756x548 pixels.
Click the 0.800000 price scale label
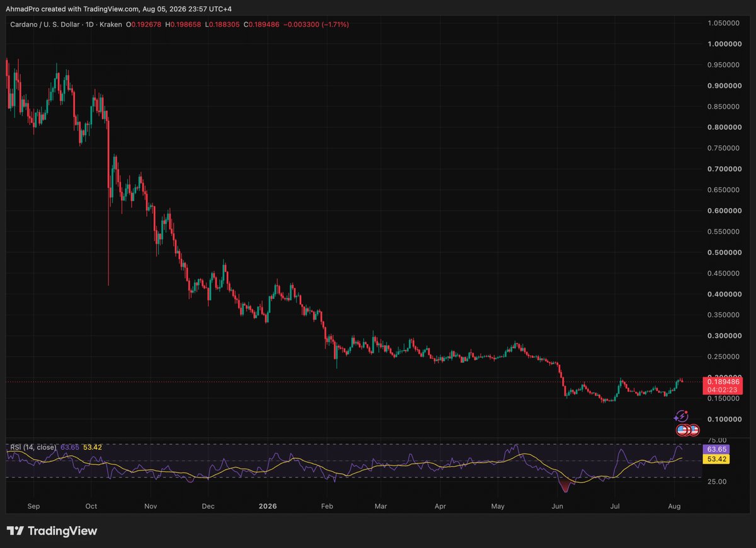tap(724, 127)
